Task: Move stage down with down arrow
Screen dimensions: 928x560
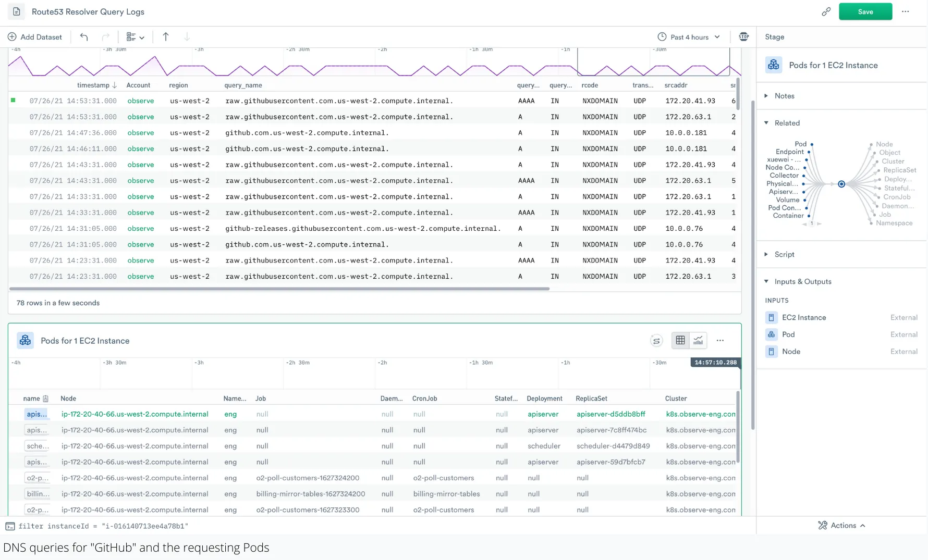Action: click(x=187, y=37)
